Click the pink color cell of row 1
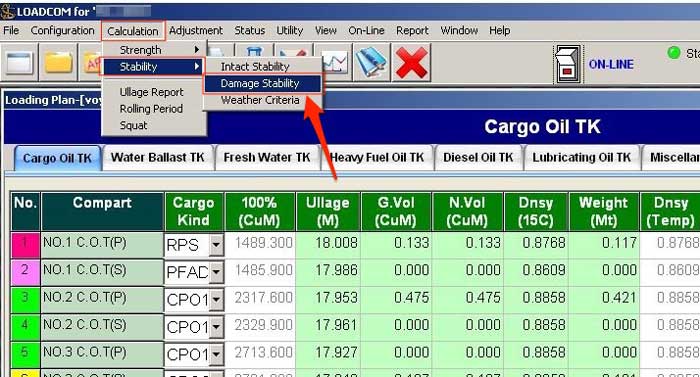700x377 pixels. point(25,245)
